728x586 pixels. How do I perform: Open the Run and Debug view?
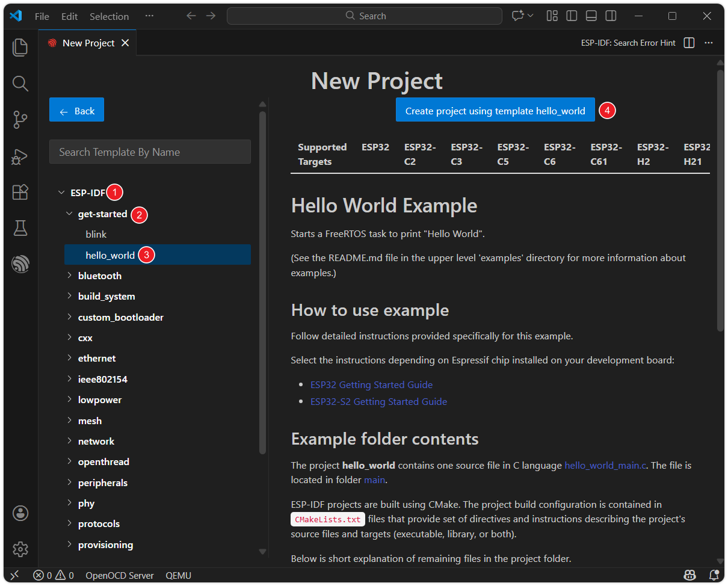tap(20, 156)
